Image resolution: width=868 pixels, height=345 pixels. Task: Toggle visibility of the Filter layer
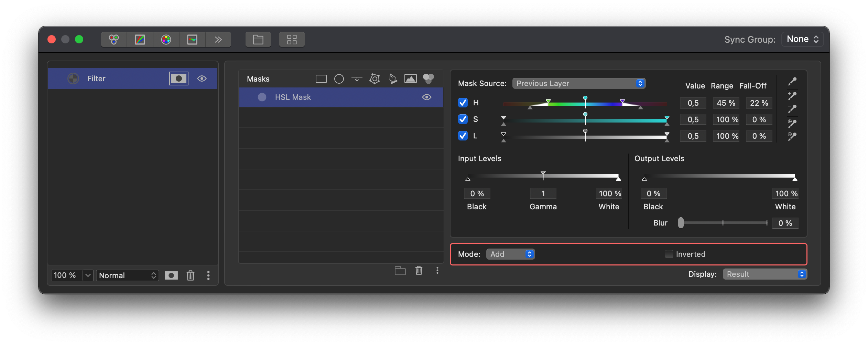[x=202, y=79]
